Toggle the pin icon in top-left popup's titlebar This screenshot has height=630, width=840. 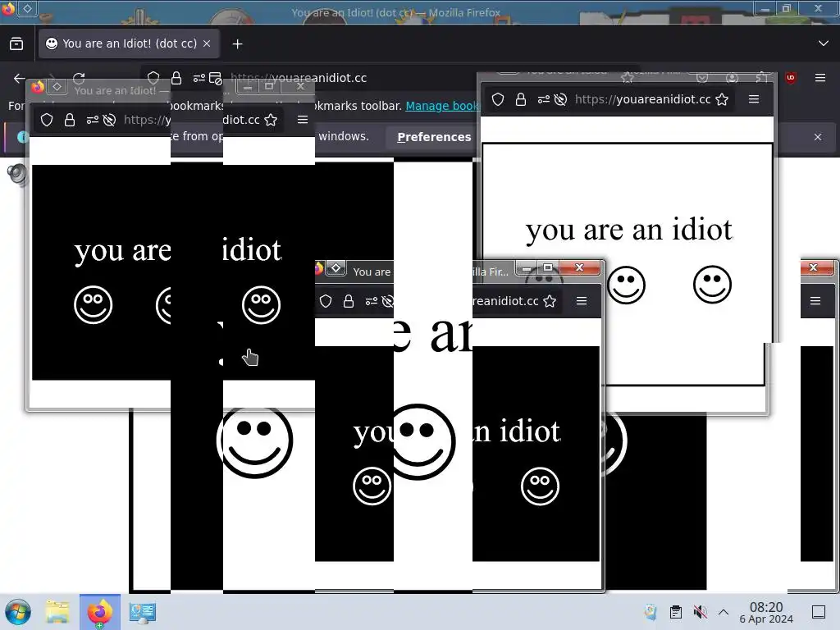coord(57,86)
